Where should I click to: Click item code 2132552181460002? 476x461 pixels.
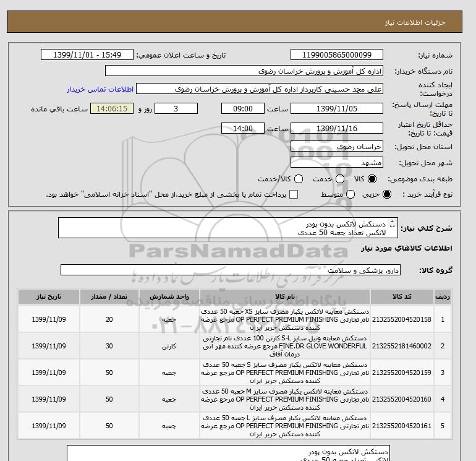tap(402, 346)
